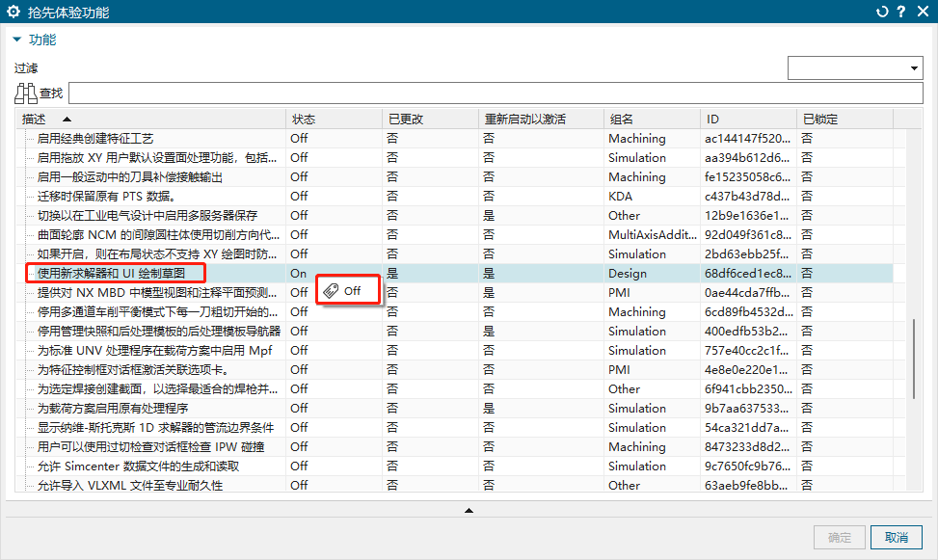Select row 允许导入 VLXML 文件至专业耐久性
938x560 pixels.
[x=130, y=485]
